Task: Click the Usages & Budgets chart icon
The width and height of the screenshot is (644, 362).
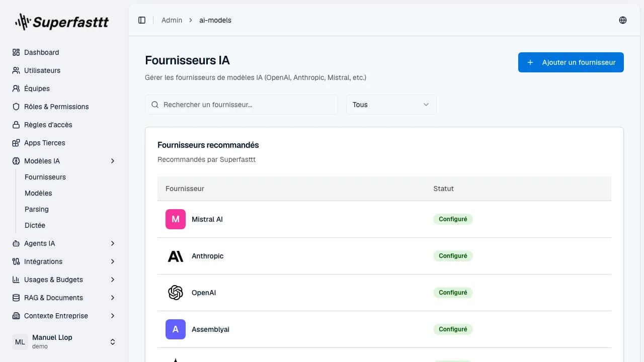Action: [x=16, y=280]
